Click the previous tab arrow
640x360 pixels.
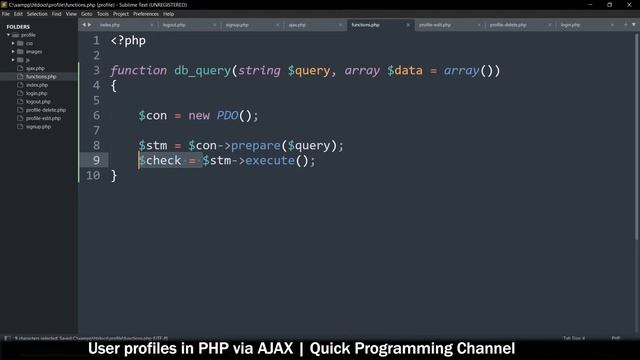click(x=84, y=25)
